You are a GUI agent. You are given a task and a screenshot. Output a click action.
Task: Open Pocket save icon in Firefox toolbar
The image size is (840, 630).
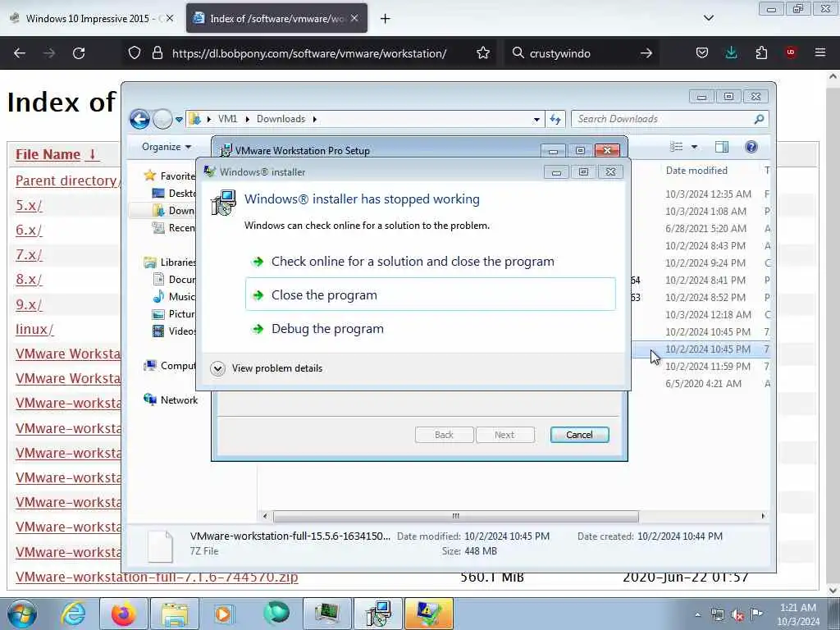click(x=702, y=53)
